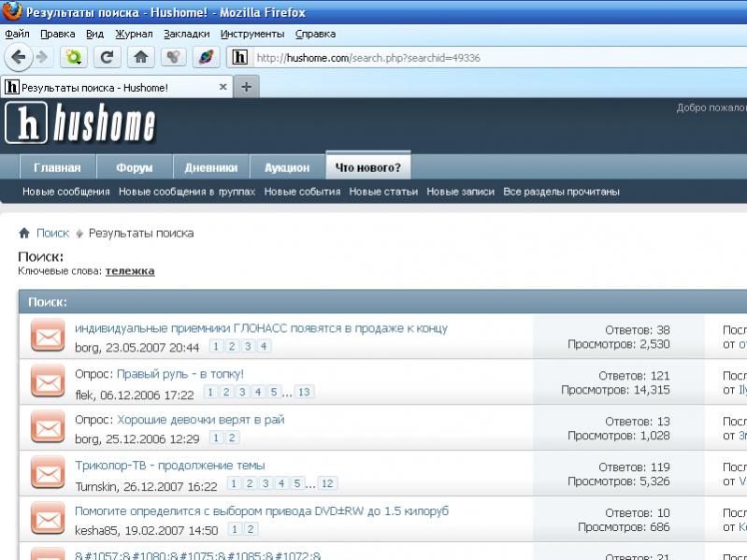Click Все разделы прочитаны
The image size is (747, 560).
[x=561, y=192]
